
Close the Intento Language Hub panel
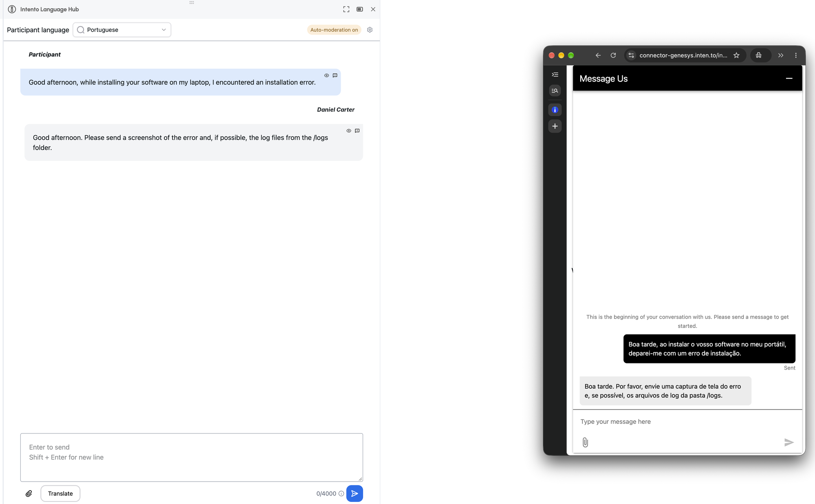(x=373, y=9)
